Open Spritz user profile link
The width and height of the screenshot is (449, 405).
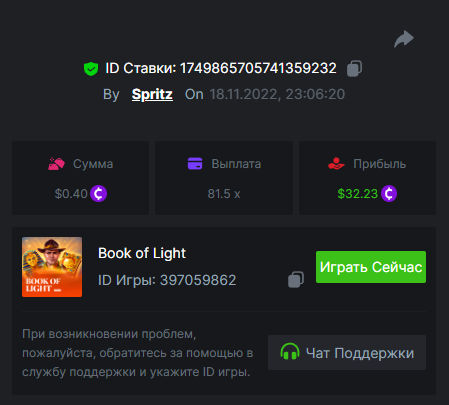click(152, 94)
